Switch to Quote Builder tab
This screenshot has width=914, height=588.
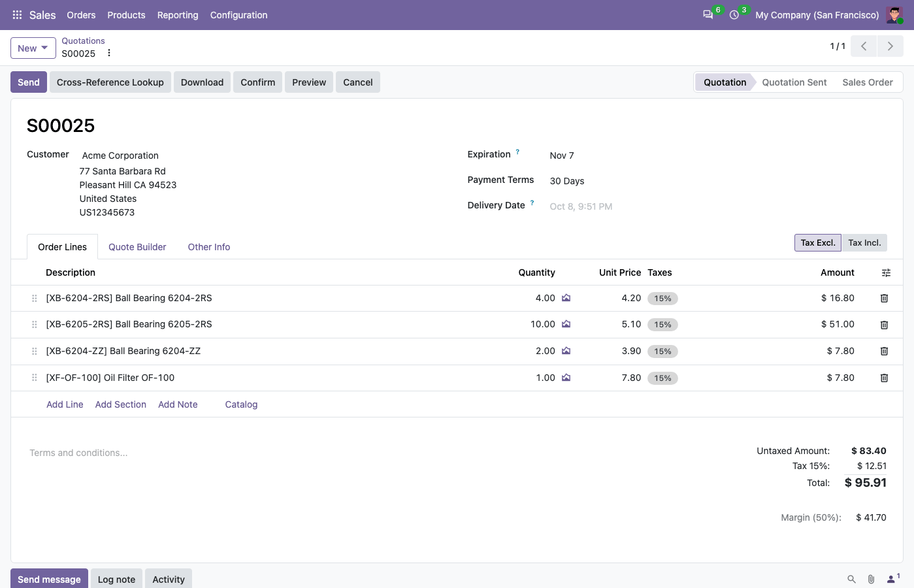137,247
